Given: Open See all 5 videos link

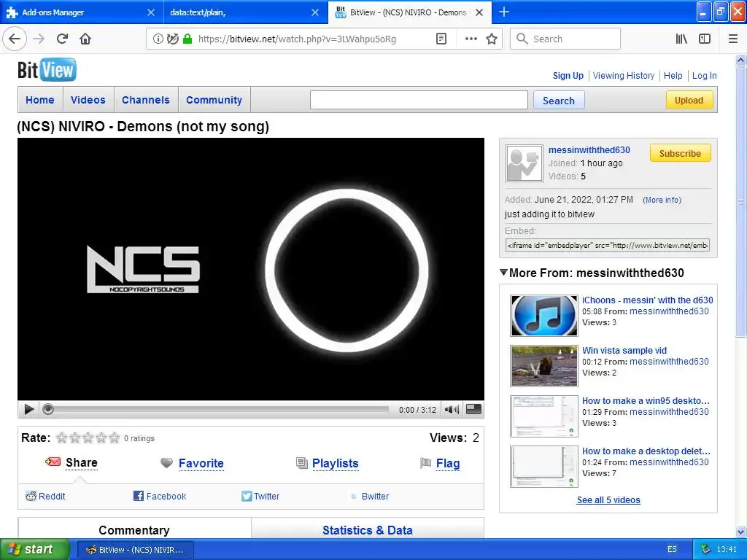Looking at the screenshot, I should point(608,500).
